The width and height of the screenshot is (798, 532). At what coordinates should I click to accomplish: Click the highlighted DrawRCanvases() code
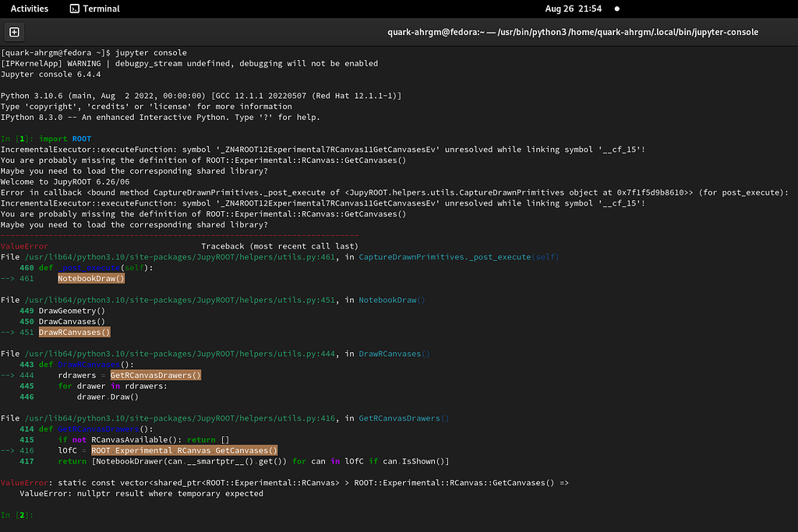coord(74,332)
